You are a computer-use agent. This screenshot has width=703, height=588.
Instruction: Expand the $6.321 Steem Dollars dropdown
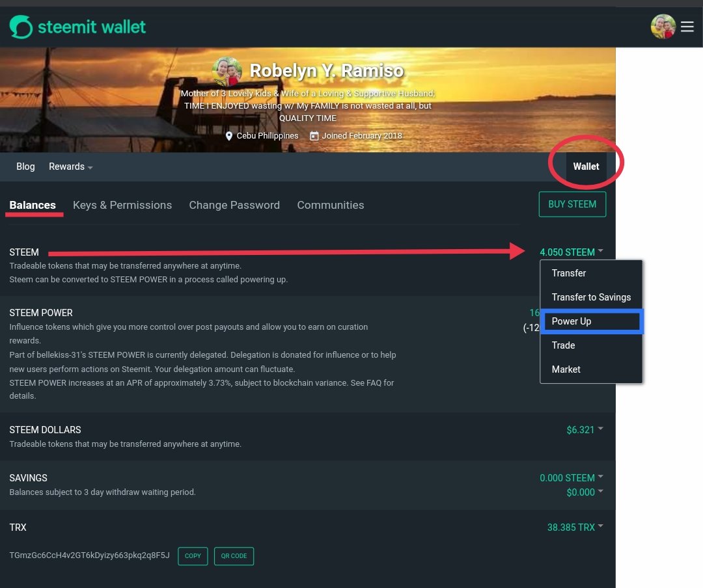point(585,430)
